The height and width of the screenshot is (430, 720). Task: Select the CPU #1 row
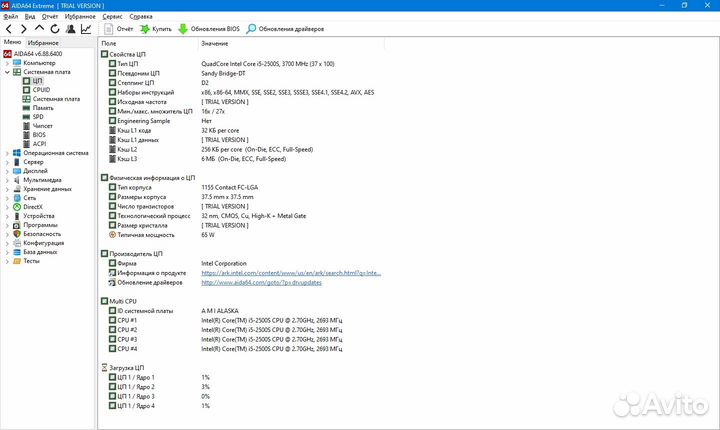tap(242, 320)
